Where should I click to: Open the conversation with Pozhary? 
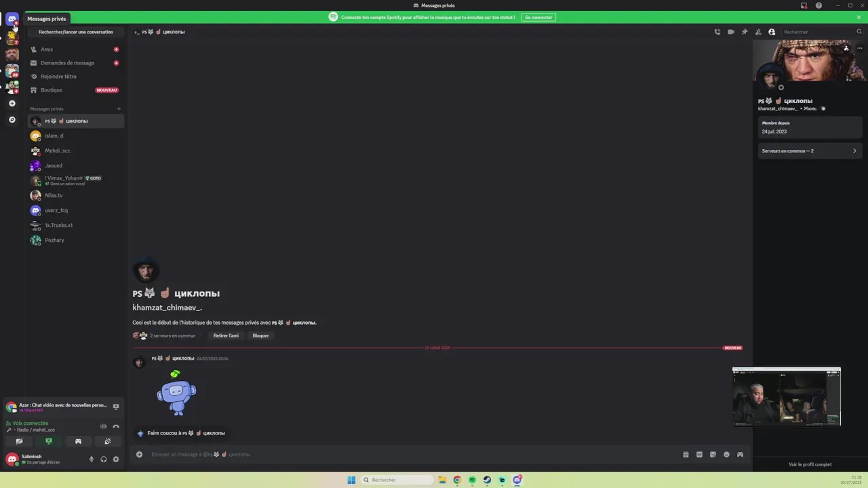[x=75, y=240]
